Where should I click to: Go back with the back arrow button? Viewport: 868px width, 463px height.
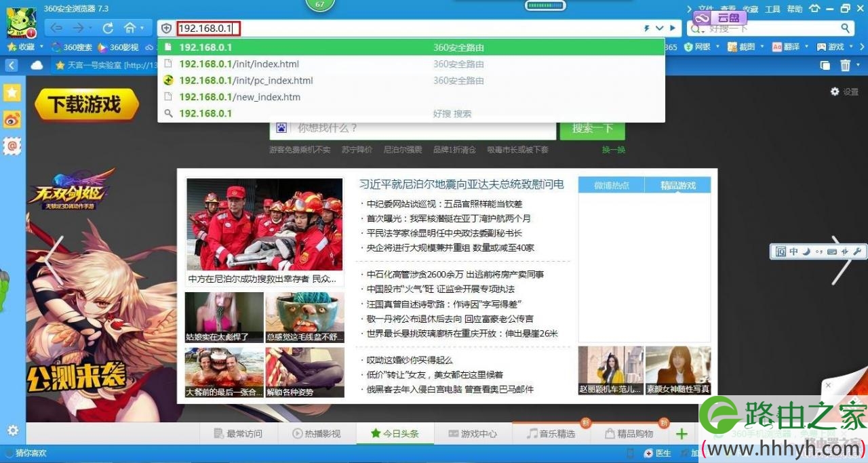(x=56, y=28)
